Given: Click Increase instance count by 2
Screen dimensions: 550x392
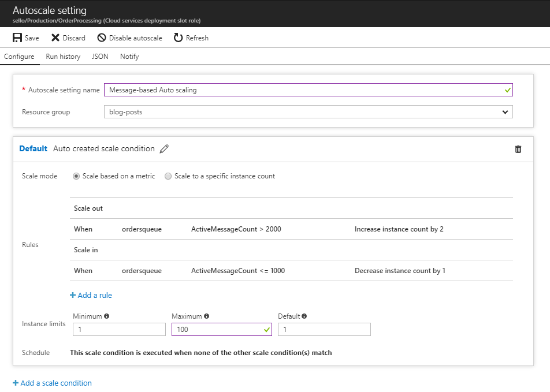Looking at the screenshot, I should (x=399, y=229).
